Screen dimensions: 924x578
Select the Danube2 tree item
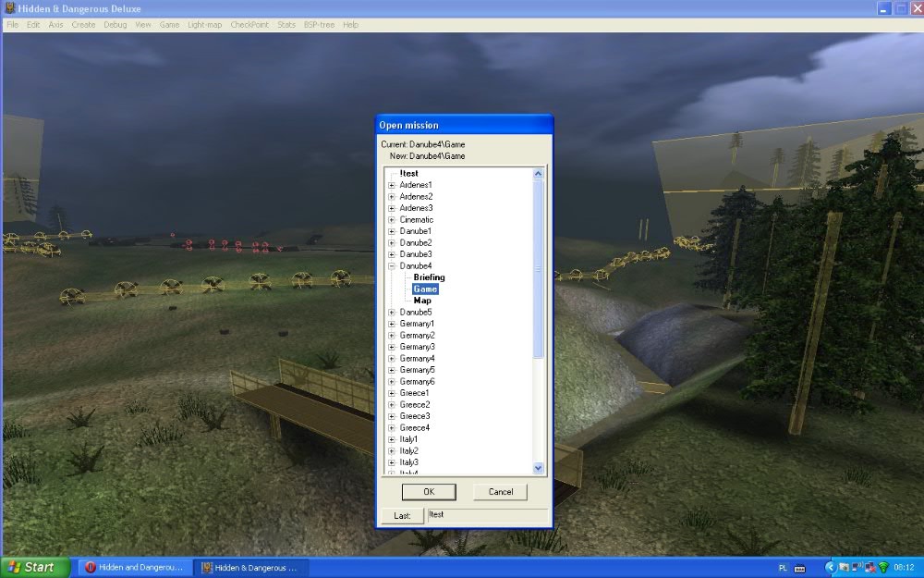[416, 243]
